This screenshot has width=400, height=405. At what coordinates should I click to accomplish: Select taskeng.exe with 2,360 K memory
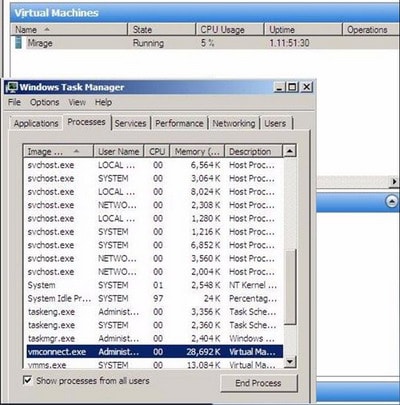point(155,325)
